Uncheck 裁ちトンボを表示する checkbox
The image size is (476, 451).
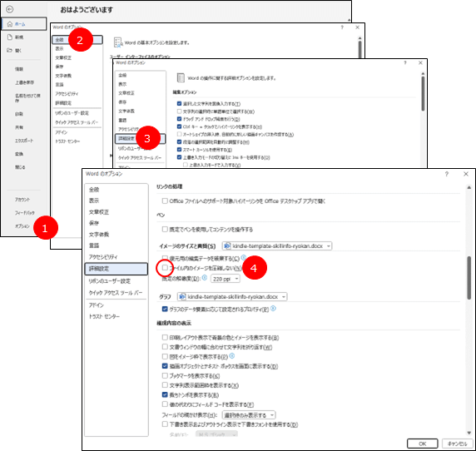coord(165,395)
